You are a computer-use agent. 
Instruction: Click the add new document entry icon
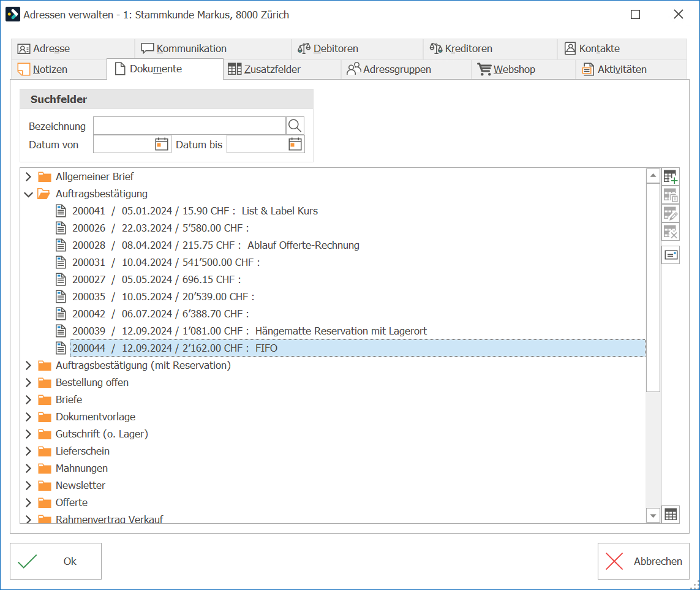pyautogui.click(x=670, y=177)
